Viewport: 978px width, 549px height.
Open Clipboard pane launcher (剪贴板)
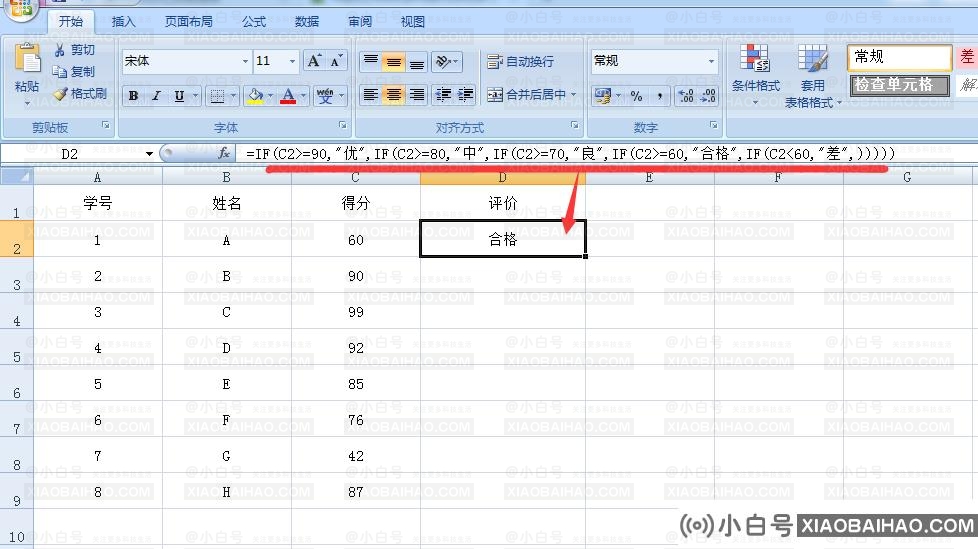pos(106,125)
